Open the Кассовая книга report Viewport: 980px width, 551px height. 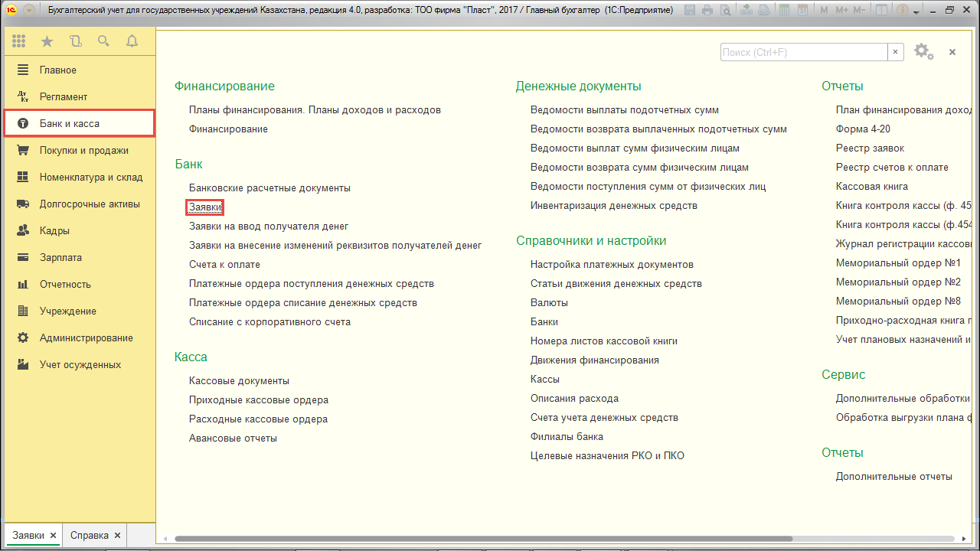[871, 186]
